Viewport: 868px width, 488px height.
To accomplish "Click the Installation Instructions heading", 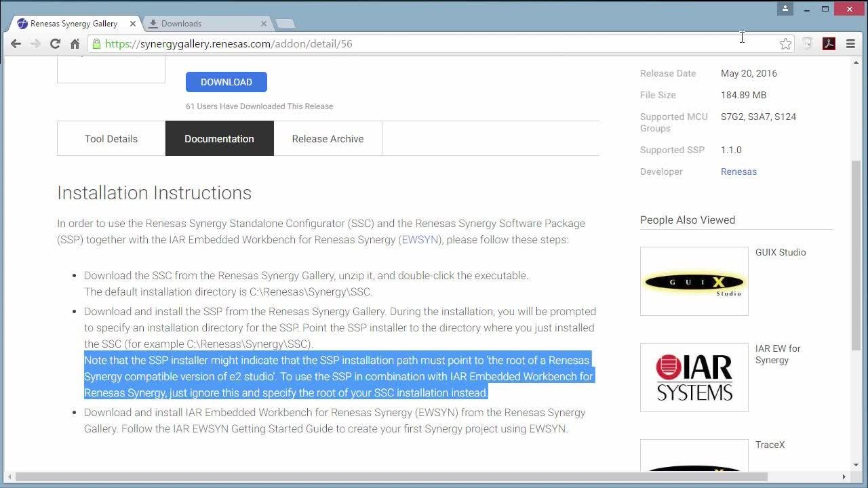I will tap(154, 192).
